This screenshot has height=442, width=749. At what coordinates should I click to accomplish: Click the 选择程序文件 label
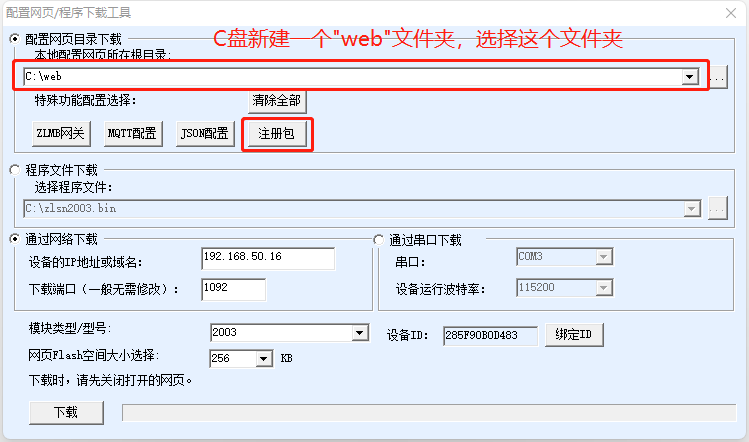[73, 187]
